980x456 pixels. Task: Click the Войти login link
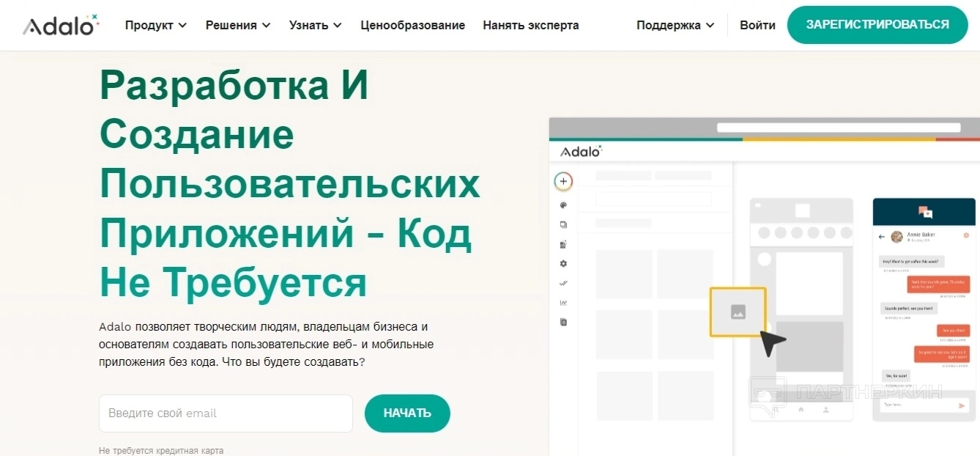point(757,25)
